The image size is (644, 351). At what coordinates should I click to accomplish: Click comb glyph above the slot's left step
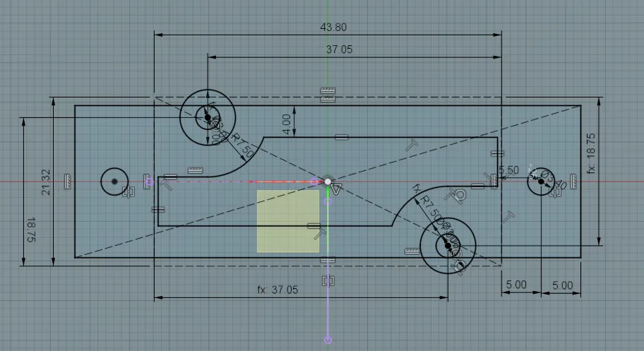(x=195, y=170)
